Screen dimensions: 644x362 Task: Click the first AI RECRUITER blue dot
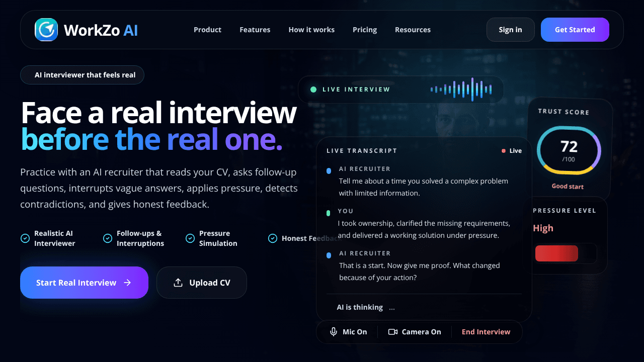point(329,171)
